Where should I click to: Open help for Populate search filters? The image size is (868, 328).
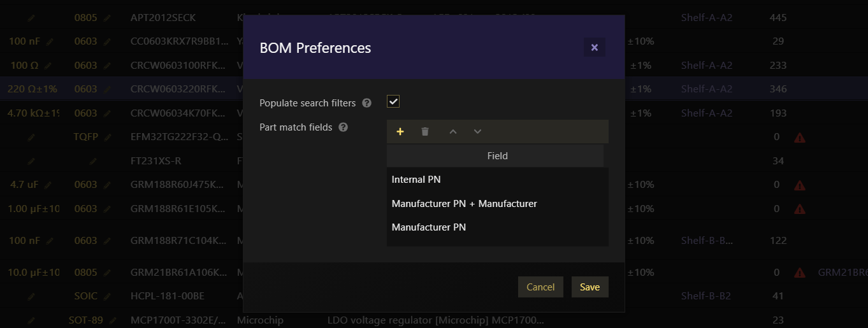pos(366,103)
